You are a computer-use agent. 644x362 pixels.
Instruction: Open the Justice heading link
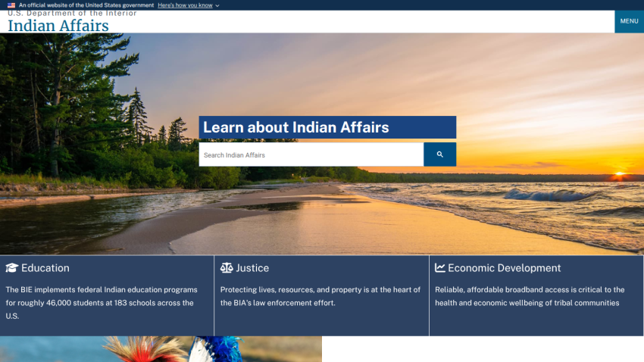pyautogui.click(x=252, y=268)
